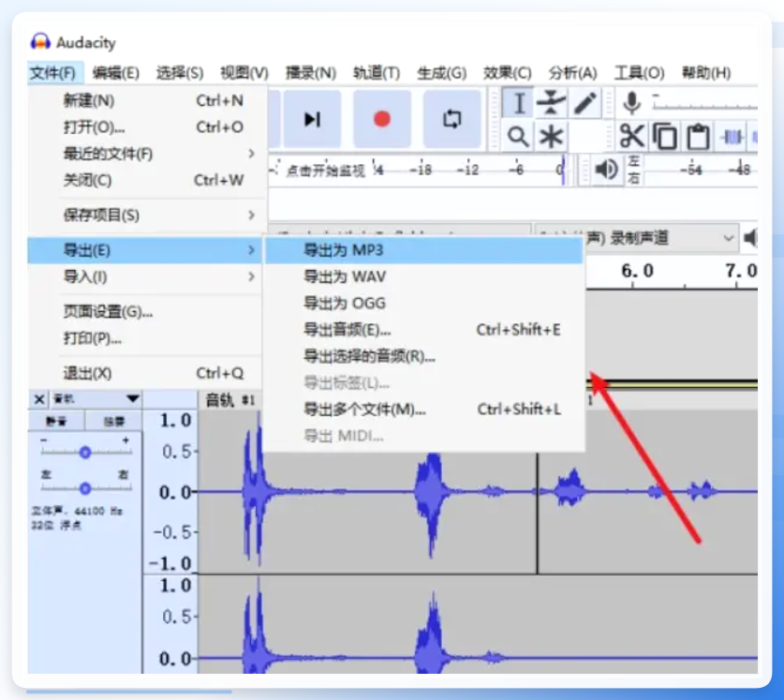
Task: Open the 选择(S) menu
Action: point(180,73)
